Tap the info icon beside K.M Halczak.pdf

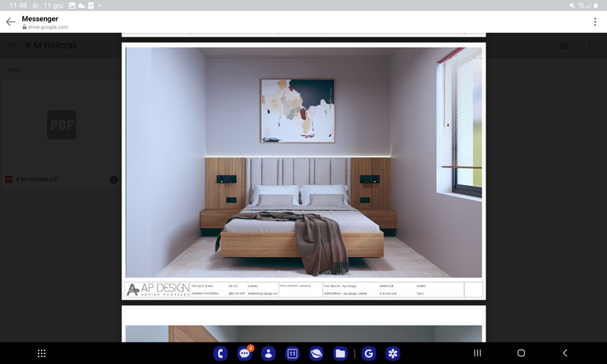pos(114,180)
